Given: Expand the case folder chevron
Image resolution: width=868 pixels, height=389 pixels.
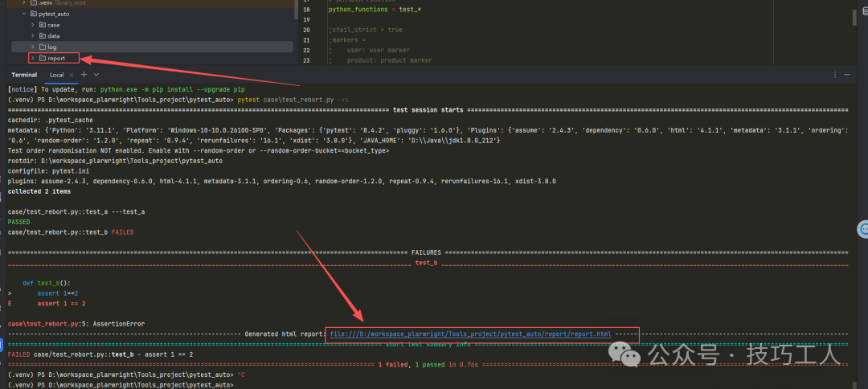Looking at the screenshot, I should click(x=33, y=25).
